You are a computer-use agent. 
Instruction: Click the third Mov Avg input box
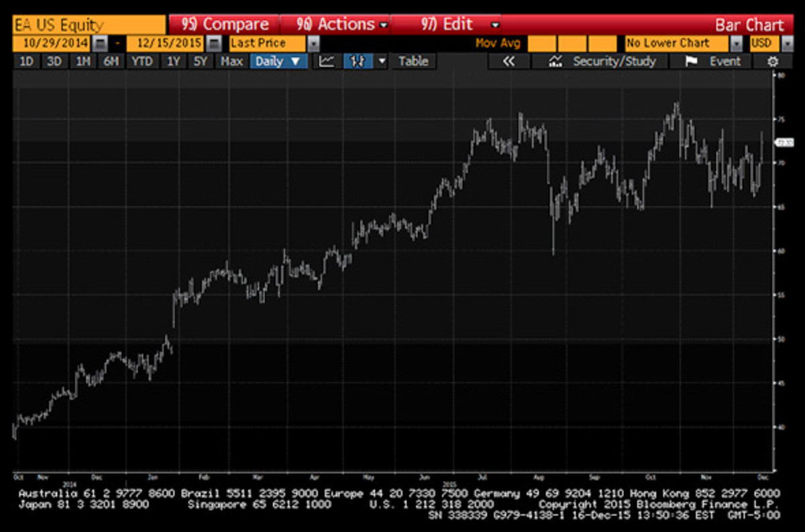click(602, 44)
